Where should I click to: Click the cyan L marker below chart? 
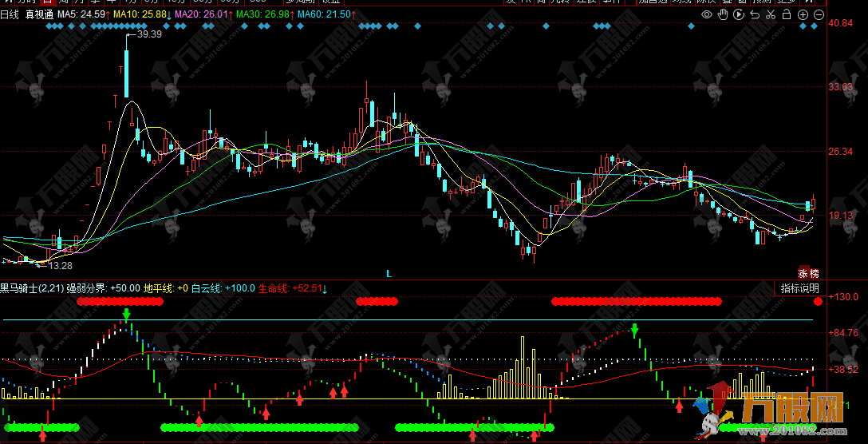pos(389,274)
